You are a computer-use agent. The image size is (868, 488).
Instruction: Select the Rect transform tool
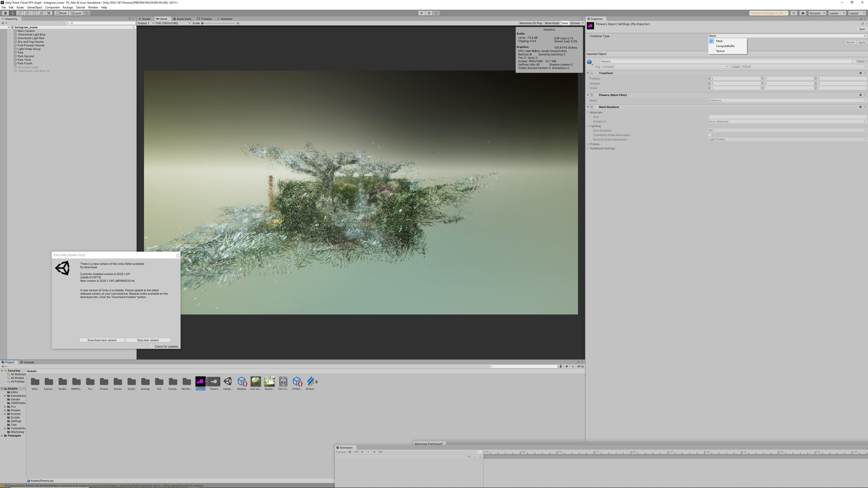pos(34,13)
